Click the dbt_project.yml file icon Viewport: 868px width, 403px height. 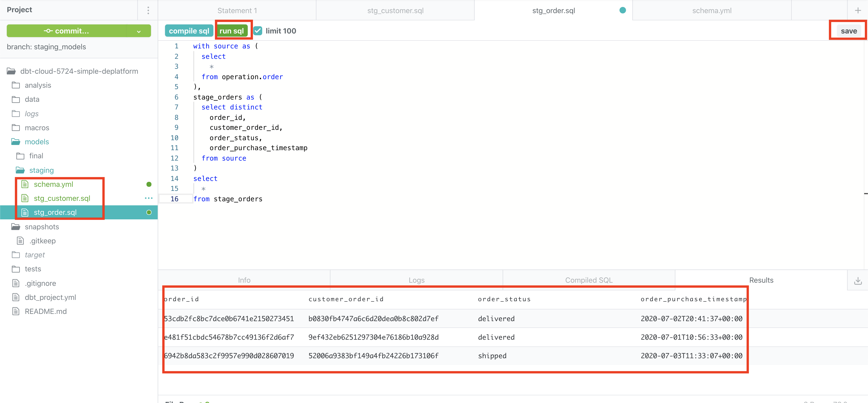click(x=16, y=297)
